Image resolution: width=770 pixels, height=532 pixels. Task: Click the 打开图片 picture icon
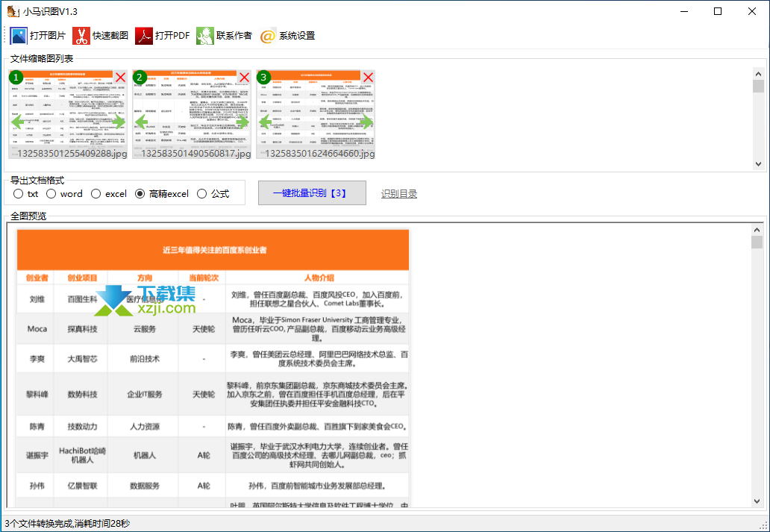tap(19, 36)
